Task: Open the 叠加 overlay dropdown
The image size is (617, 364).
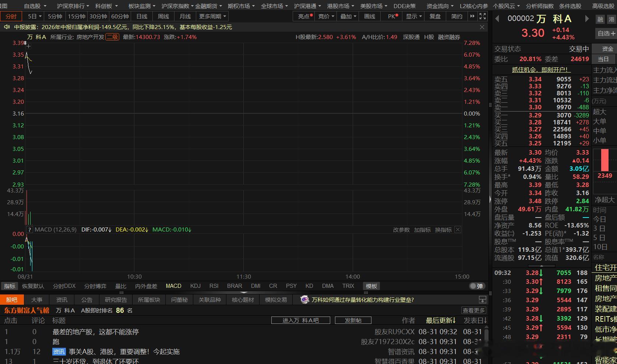Action: [348, 16]
